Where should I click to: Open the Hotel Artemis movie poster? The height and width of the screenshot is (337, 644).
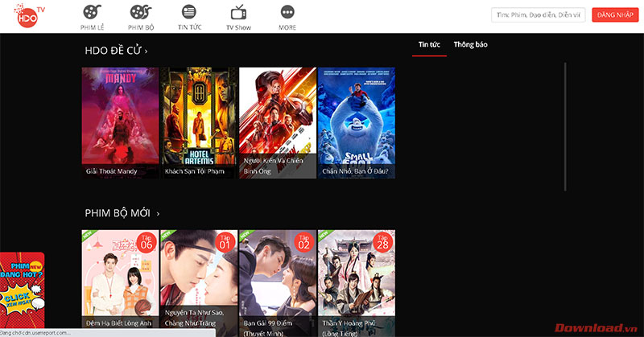click(199, 123)
